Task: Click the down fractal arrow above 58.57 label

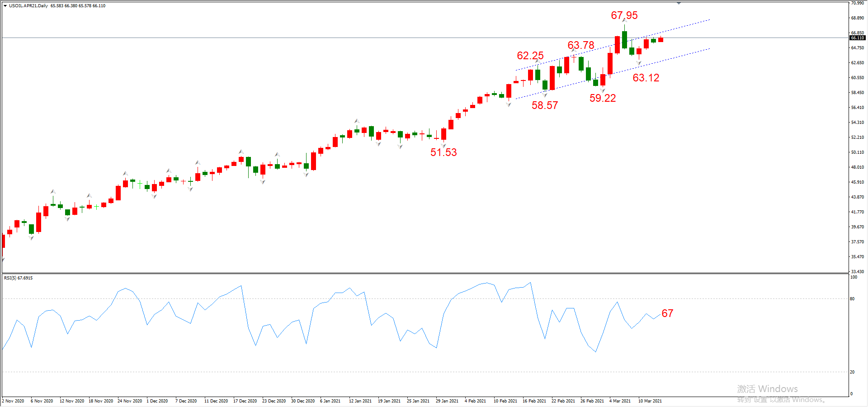Action: (545, 95)
